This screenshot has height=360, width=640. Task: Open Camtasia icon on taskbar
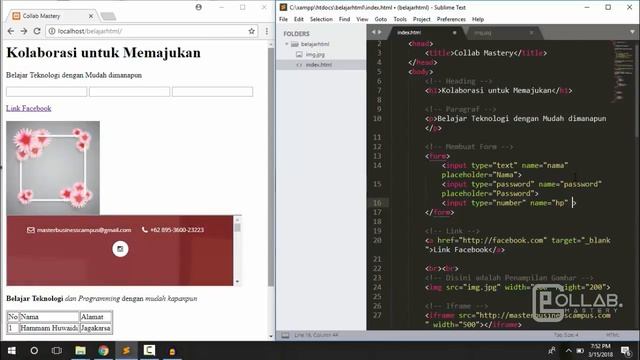pos(149,351)
